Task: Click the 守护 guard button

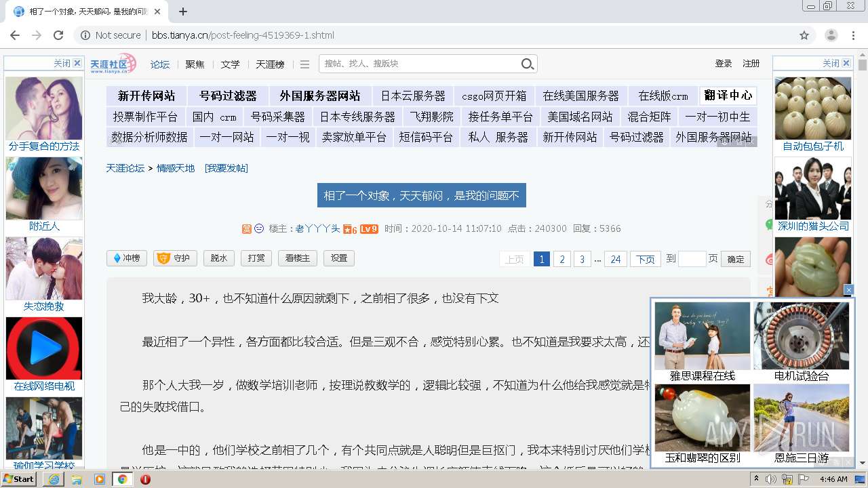Action: point(176,258)
